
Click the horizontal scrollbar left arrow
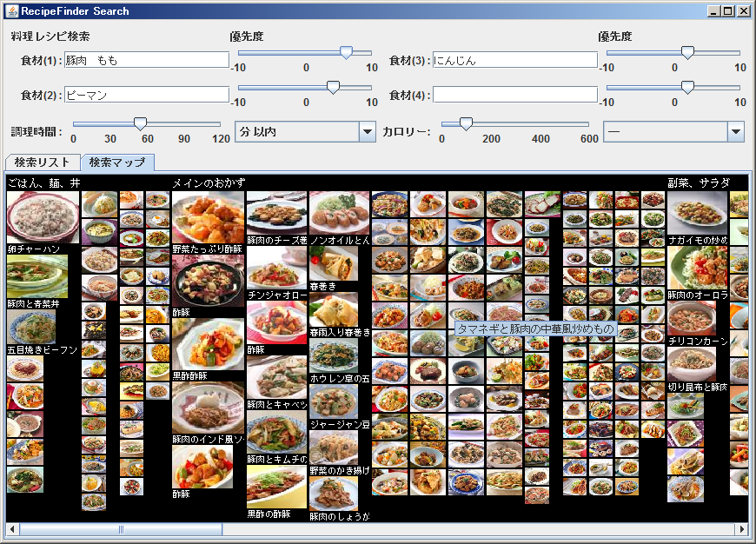pos(12,528)
